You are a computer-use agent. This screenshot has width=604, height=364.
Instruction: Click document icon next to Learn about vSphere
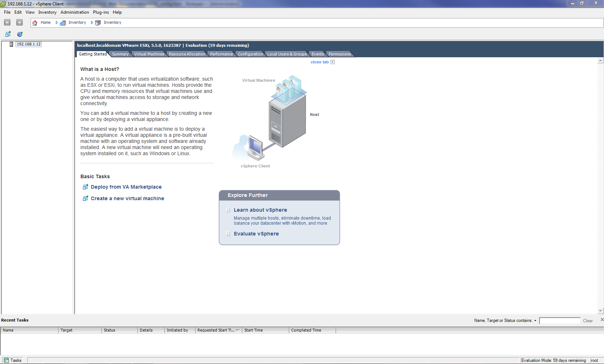228,210
